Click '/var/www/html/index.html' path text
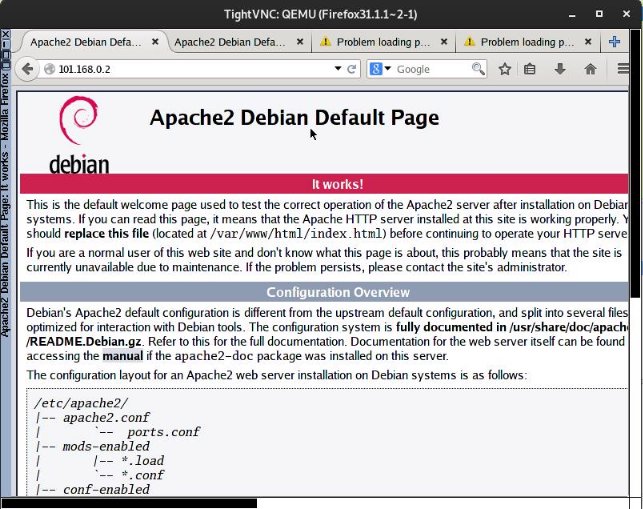 tap(296, 234)
